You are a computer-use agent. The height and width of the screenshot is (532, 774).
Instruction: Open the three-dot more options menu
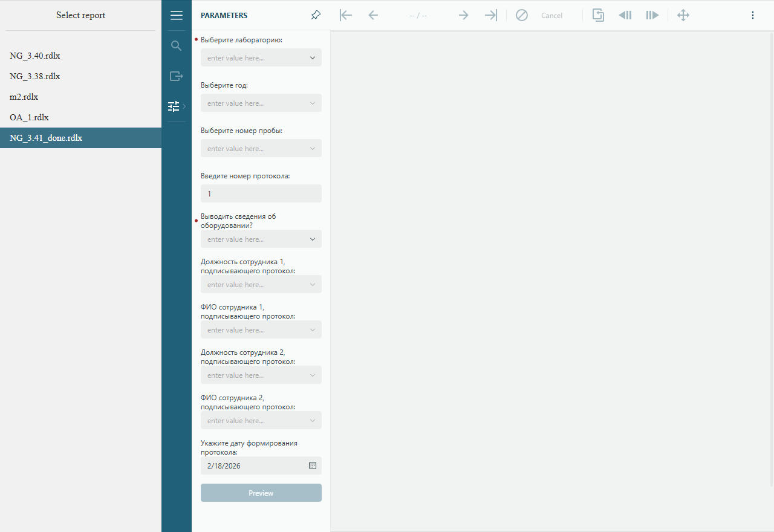753,16
